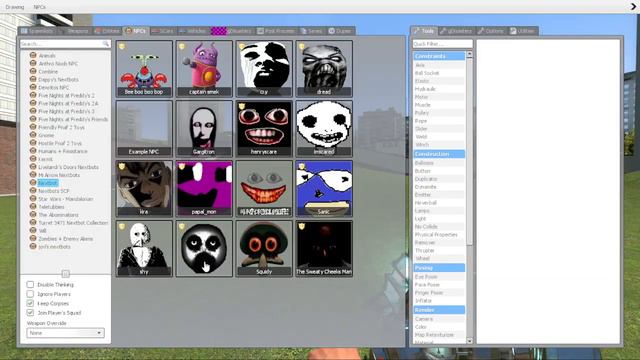Click the category icon beside Animals
The image size is (640, 360).
pyautogui.click(x=33, y=55)
